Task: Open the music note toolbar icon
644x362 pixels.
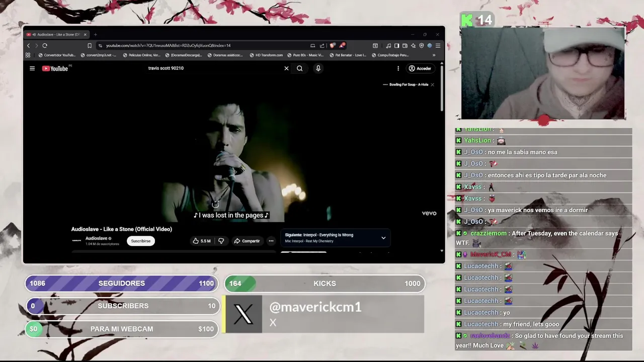Action: [x=388, y=45]
